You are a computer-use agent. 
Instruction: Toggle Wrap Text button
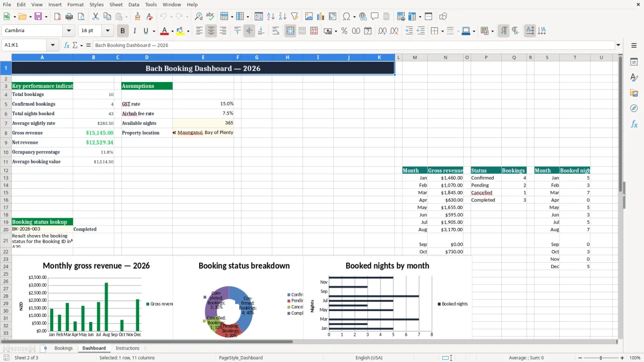tap(276, 31)
